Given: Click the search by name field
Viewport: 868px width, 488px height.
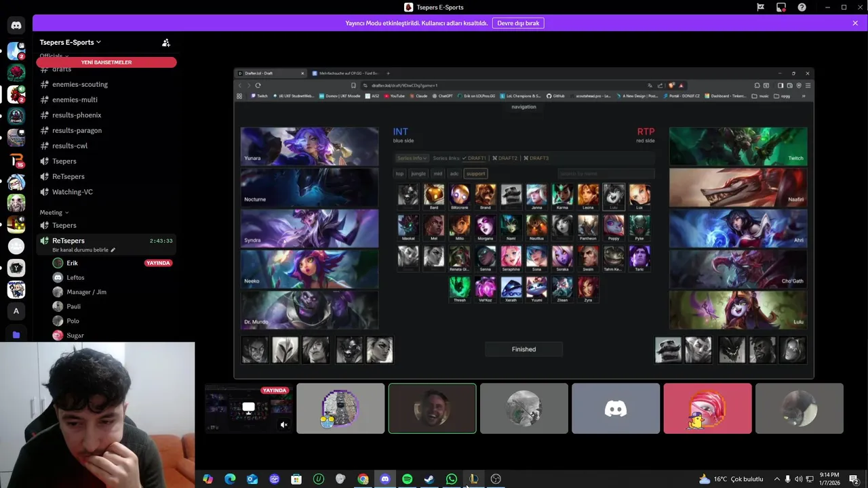Looking at the screenshot, I should click(x=606, y=174).
